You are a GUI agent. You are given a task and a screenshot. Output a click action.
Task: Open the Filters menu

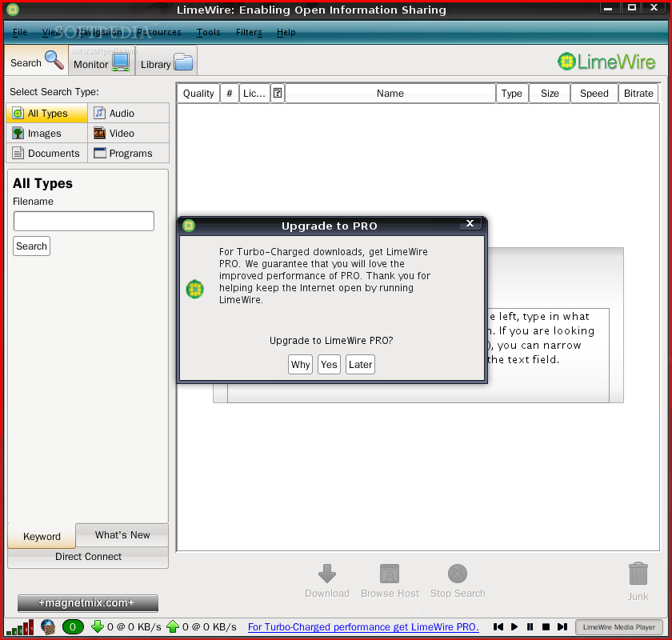coord(249,32)
